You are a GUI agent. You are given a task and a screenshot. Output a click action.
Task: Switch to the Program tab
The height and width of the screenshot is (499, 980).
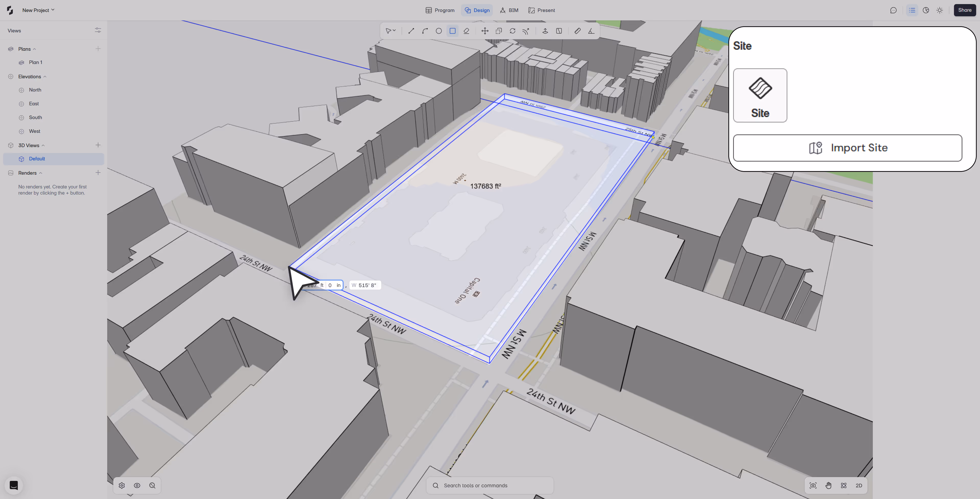click(440, 10)
